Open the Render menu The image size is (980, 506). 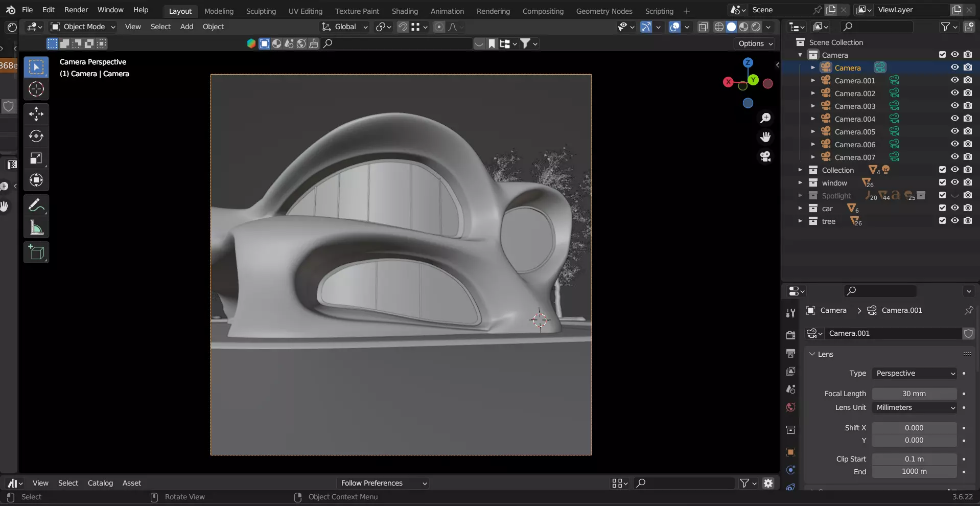[76, 10]
